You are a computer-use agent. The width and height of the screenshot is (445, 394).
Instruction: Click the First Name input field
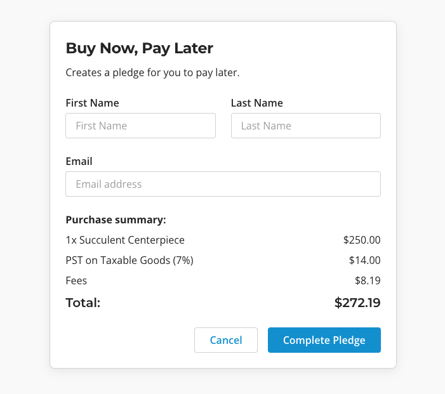[140, 126]
